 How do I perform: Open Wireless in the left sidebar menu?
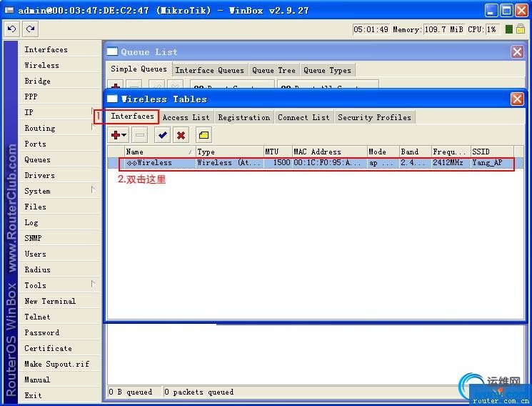tap(59, 65)
